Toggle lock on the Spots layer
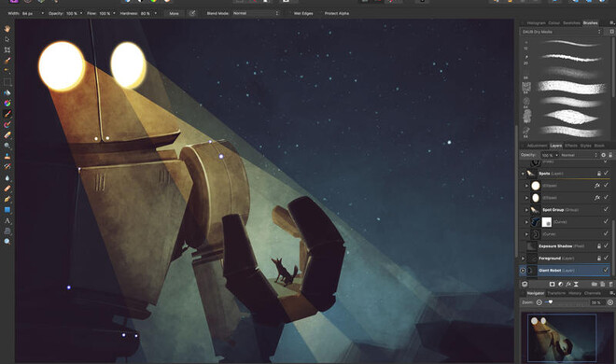Screen dimensions: 616x364 pyautogui.click(x=598, y=174)
